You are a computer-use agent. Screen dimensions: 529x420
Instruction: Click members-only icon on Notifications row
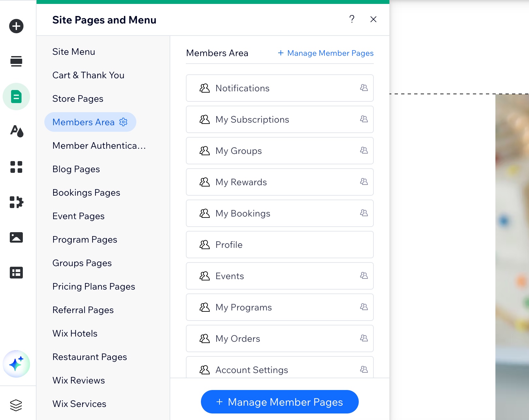click(364, 88)
